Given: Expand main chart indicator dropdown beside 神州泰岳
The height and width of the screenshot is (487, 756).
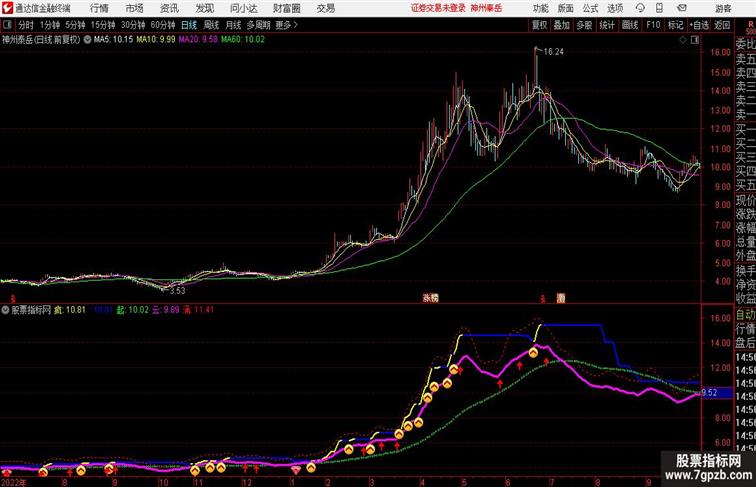Looking at the screenshot, I should [87, 40].
